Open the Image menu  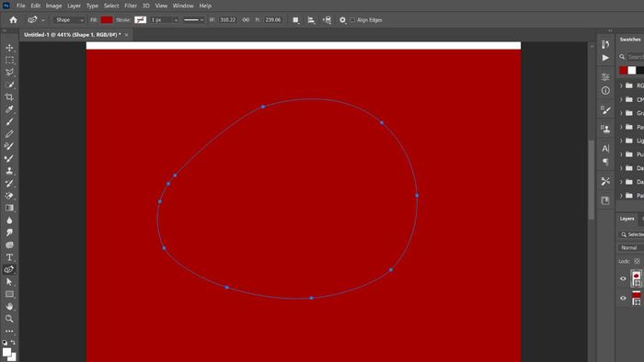point(53,6)
